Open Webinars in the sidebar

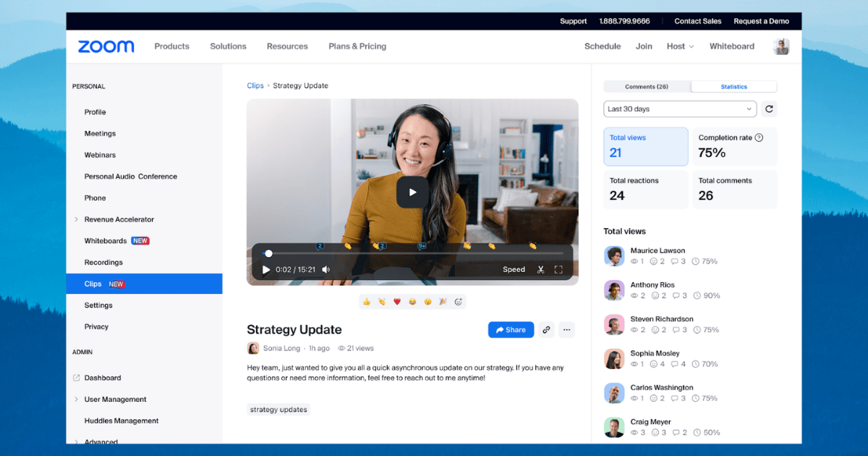100,155
